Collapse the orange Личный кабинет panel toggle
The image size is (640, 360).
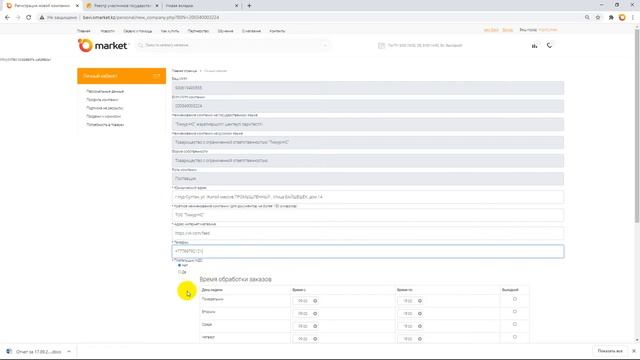[156, 76]
